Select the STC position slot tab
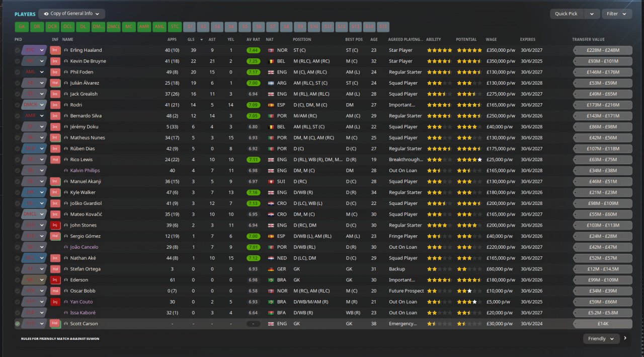This screenshot has height=357, width=644. [x=175, y=27]
